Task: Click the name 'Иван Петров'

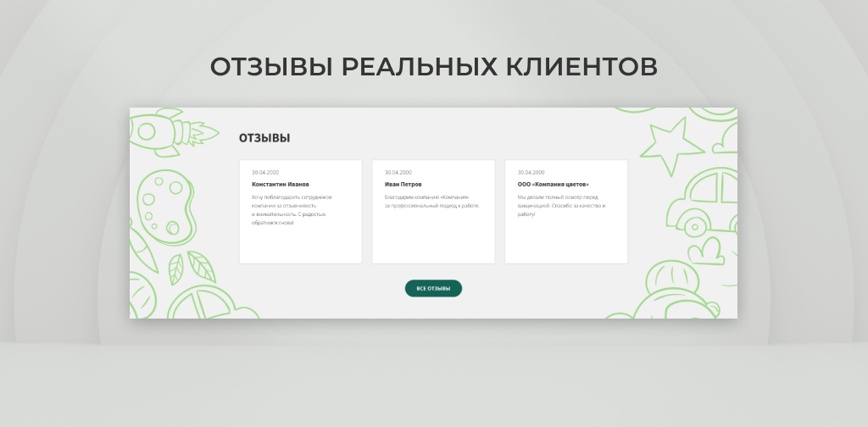Action: tap(403, 184)
